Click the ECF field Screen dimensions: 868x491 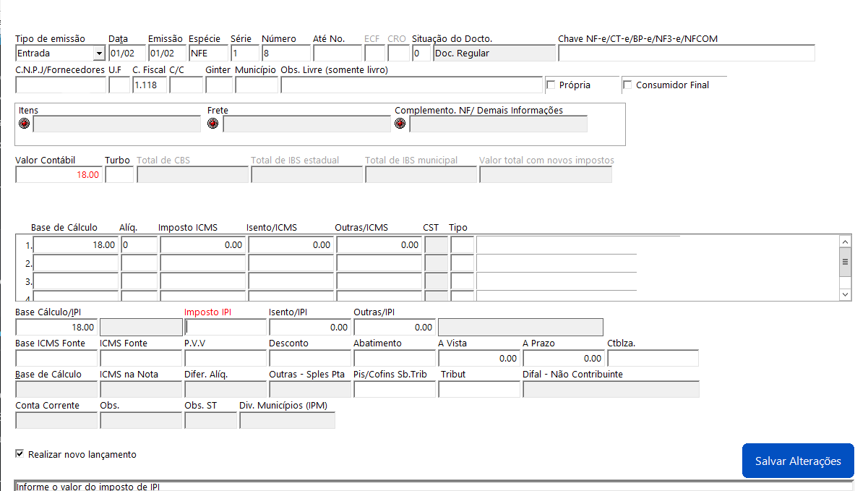375,53
